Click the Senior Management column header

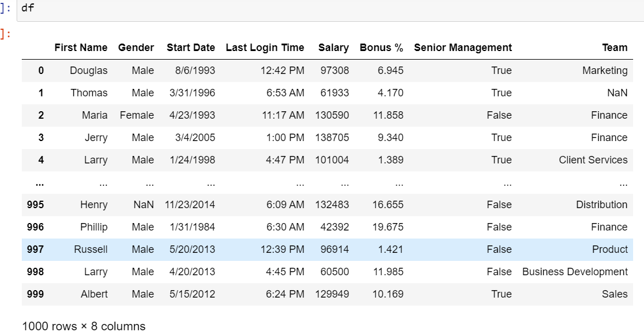(x=462, y=48)
